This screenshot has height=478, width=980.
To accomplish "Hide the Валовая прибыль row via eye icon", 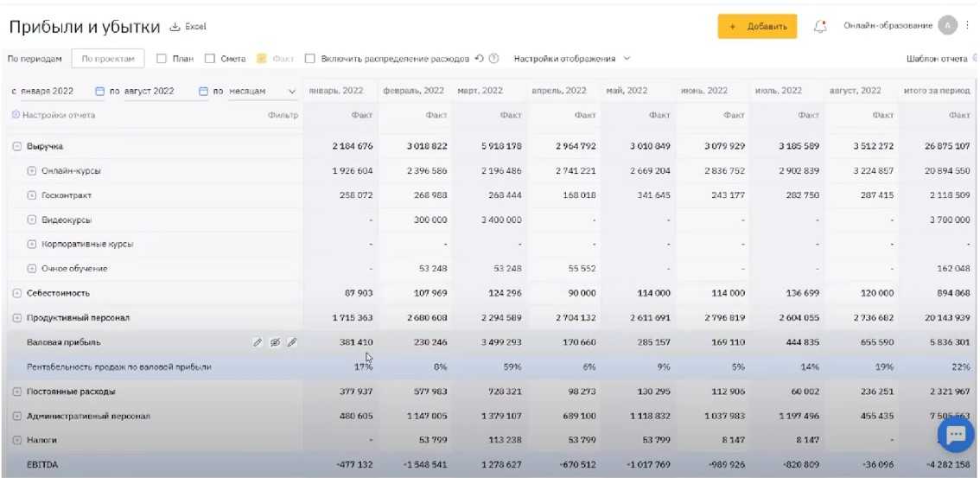I will pyautogui.click(x=275, y=343).
